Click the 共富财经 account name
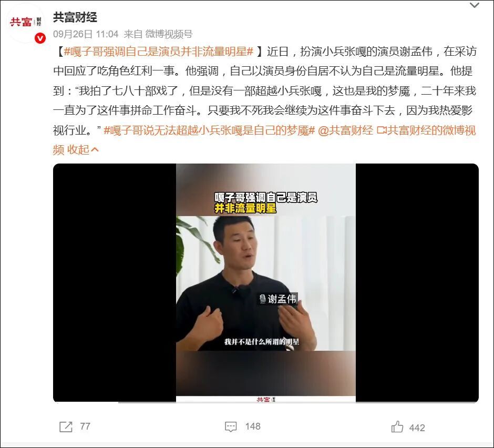The width and height of the screenshot is (494, 448). pyautogui.click(x=75, y=17)
